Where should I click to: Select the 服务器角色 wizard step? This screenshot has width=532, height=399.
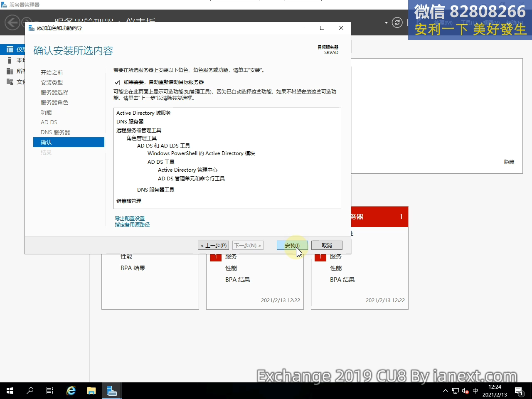(x=54, y=103)
